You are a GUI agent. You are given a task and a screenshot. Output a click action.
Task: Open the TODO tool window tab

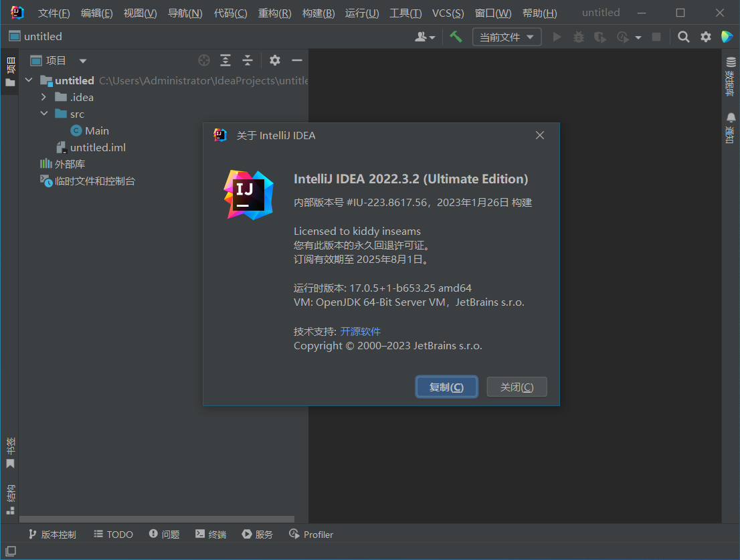coord(113,534)
